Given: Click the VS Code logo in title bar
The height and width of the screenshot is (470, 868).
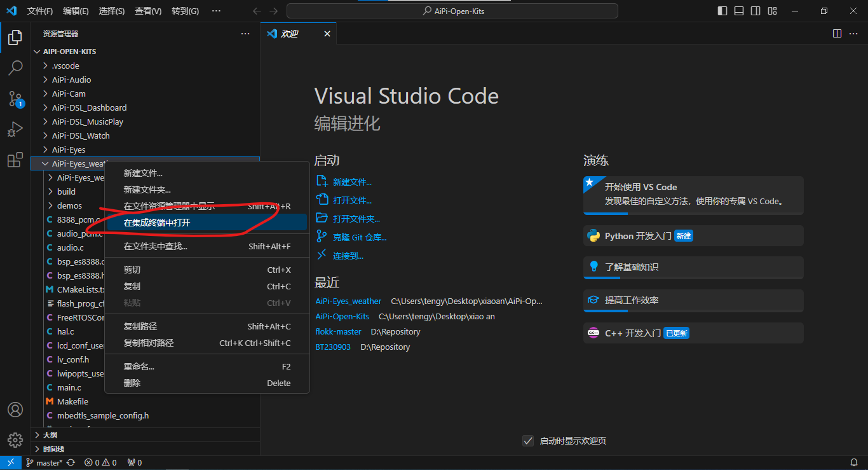Looking at the screenshot, I should click(11, 11).
